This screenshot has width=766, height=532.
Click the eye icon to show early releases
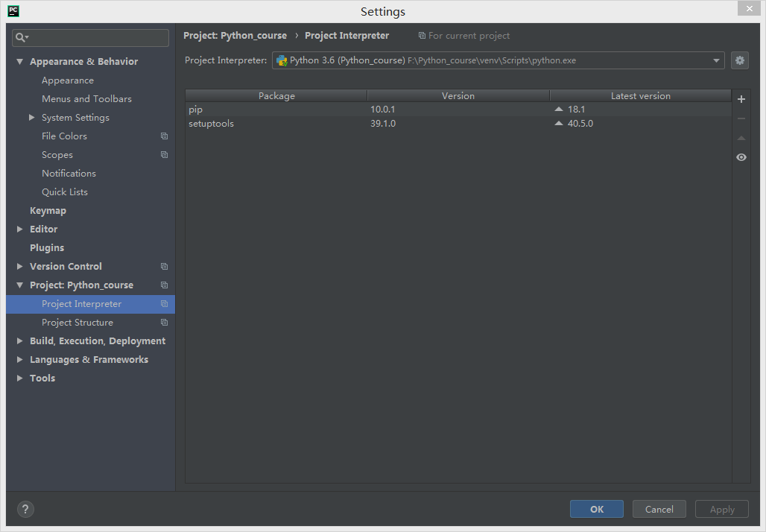pos(741,157)
